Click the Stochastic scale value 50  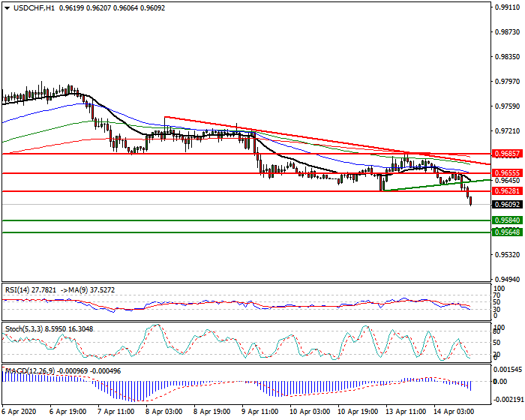coord(498,343)
